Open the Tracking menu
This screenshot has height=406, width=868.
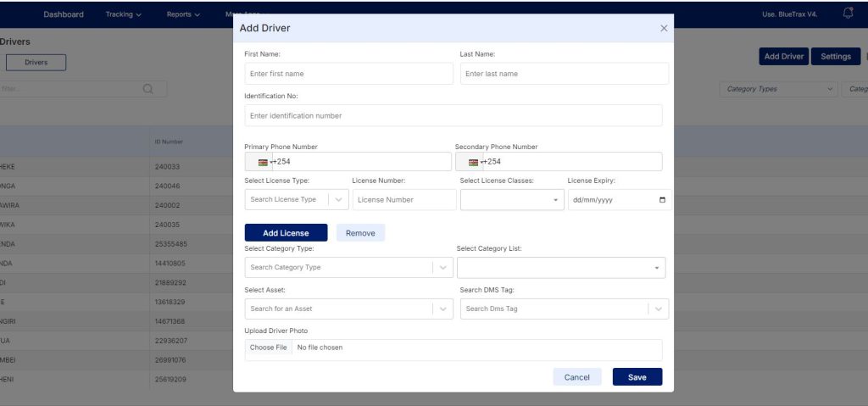pos(123,14)
